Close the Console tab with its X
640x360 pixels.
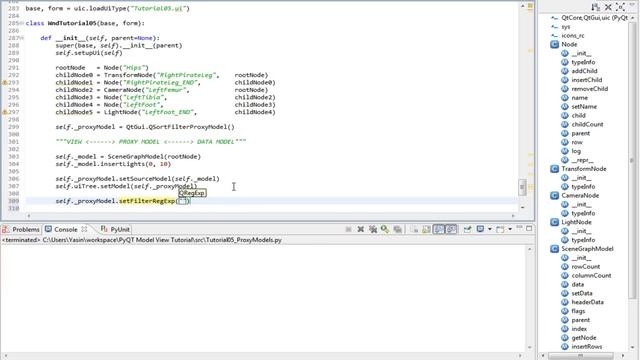point(84,229)
